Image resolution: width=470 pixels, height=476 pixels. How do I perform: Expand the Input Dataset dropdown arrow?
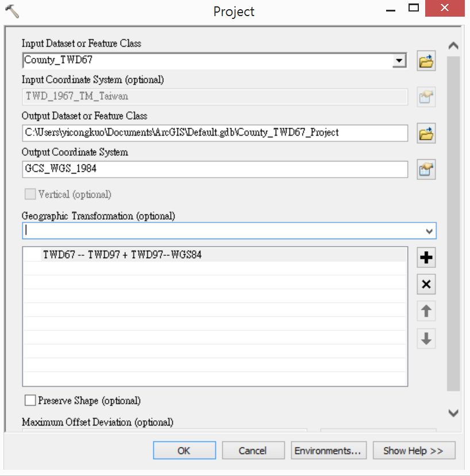click(399, 60)
